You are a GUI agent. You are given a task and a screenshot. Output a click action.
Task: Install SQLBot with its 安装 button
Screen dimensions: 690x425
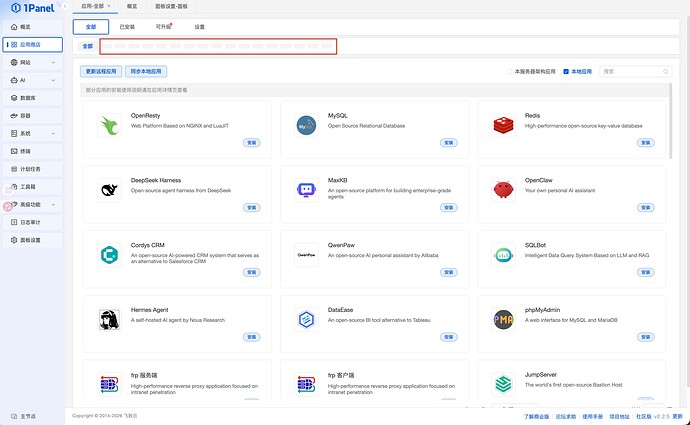coord(646,272)
